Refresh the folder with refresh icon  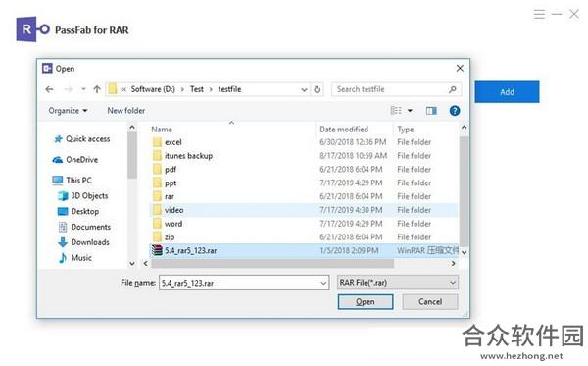318,89
